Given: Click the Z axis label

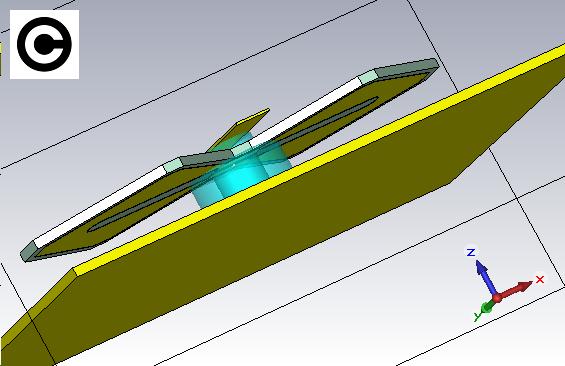Looking at the screenshot, I should coord(471,252).
